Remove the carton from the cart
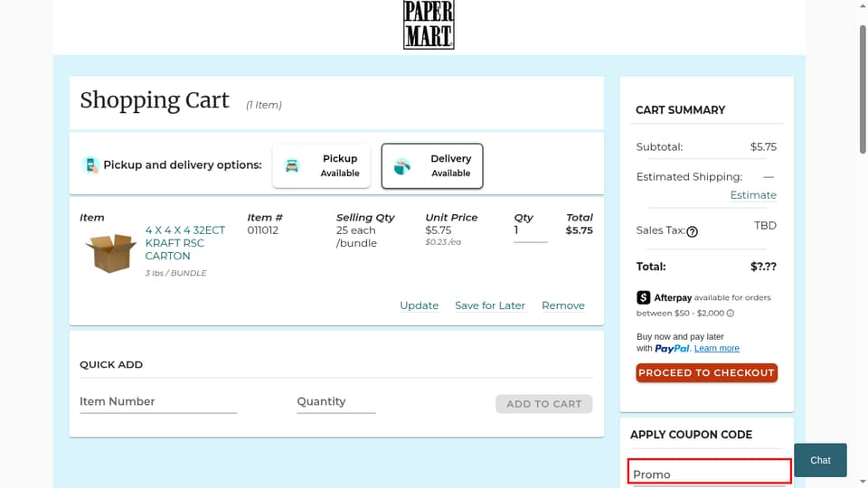Image resolution: width=868 pixels, height=488 pixels. 563,305
